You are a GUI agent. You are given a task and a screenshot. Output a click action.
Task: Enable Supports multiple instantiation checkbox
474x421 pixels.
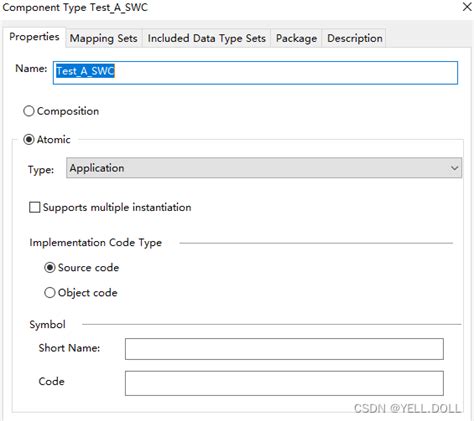pos(35,207)
